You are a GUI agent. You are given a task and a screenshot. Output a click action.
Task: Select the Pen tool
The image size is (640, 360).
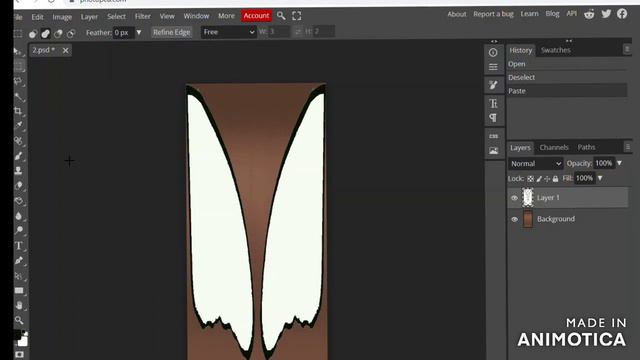18,260
